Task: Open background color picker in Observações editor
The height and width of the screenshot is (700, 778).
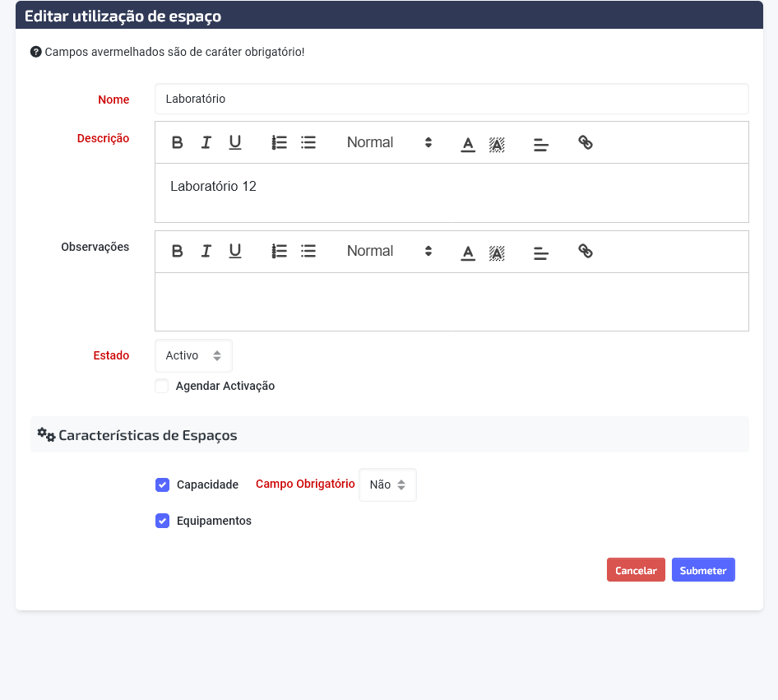Action: (x=497, y=253)
